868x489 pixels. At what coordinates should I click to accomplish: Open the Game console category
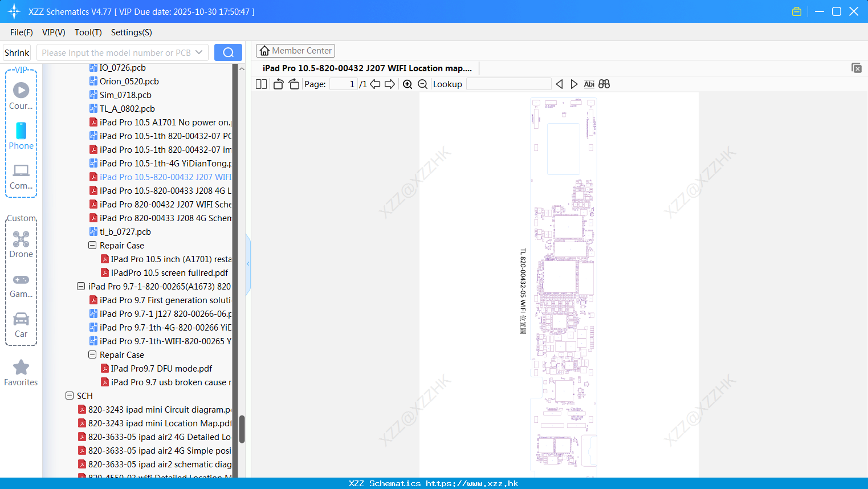click(x=21, y=285)
